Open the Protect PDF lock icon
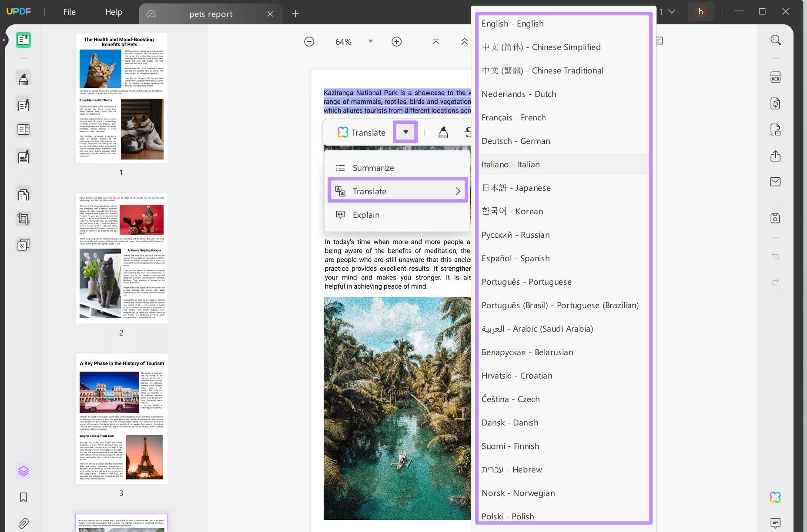Viewport: 807px width, 532px height. click(775, 130)
